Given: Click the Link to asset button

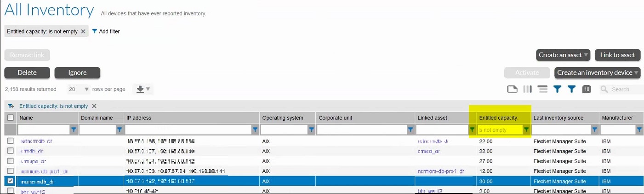Looking at the screenshot, I should [x=617, y=55].
